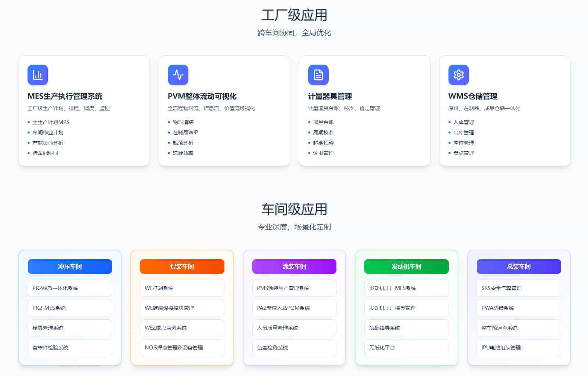
Task: Select the 涂装车间 purple header
Action: [294, 267]
